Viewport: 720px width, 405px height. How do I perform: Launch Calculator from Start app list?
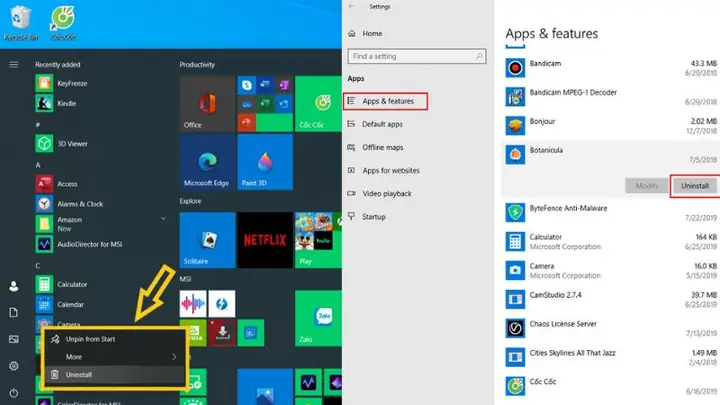pos(62,284)
